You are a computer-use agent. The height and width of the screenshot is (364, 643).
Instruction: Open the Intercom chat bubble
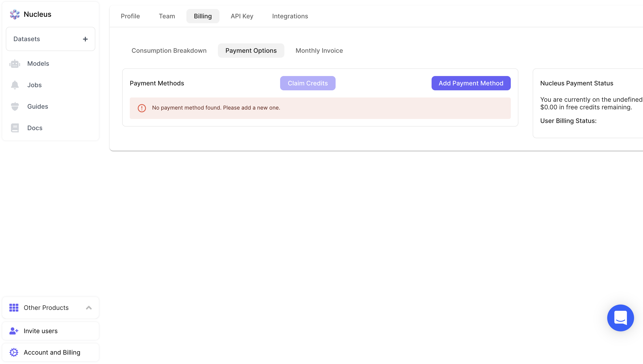tap(620, 318)
